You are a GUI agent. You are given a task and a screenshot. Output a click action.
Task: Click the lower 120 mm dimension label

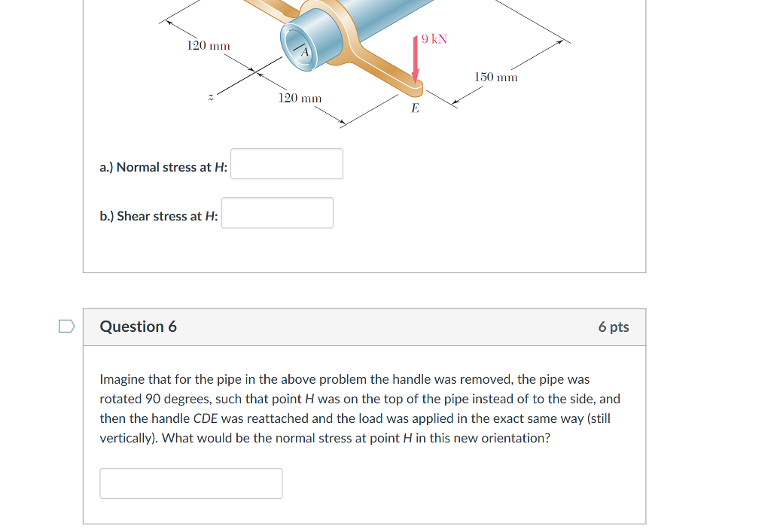pyautogui.click(x=300, y=98)
